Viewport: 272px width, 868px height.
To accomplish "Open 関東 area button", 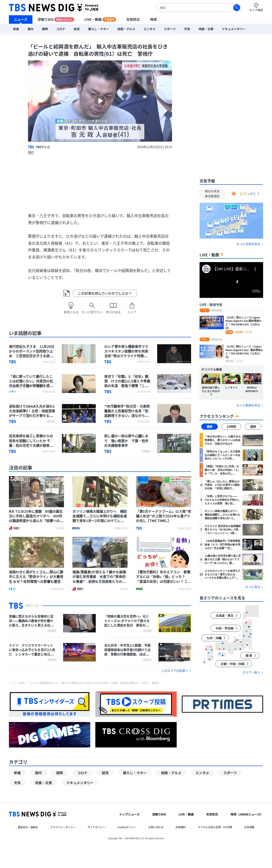I will pos(250,655).
